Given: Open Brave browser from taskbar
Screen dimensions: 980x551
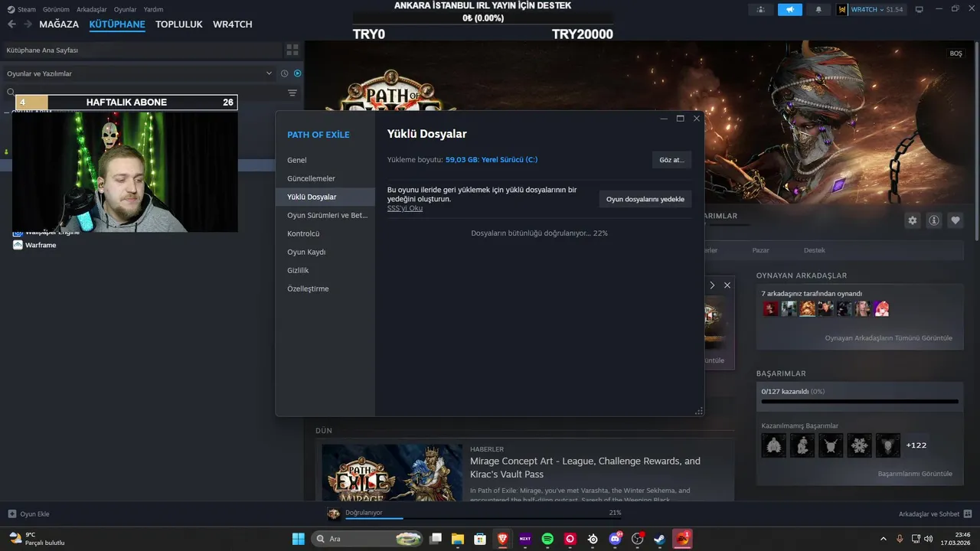Looking at the screenshot, I should pyautogui.click(x=502, y=539).
